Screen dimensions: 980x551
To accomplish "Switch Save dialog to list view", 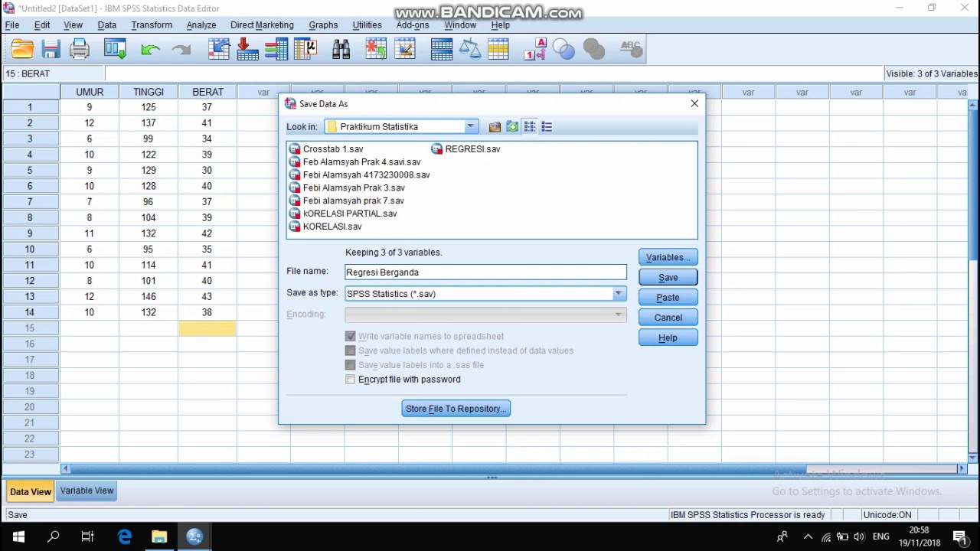I will [530, 127].
